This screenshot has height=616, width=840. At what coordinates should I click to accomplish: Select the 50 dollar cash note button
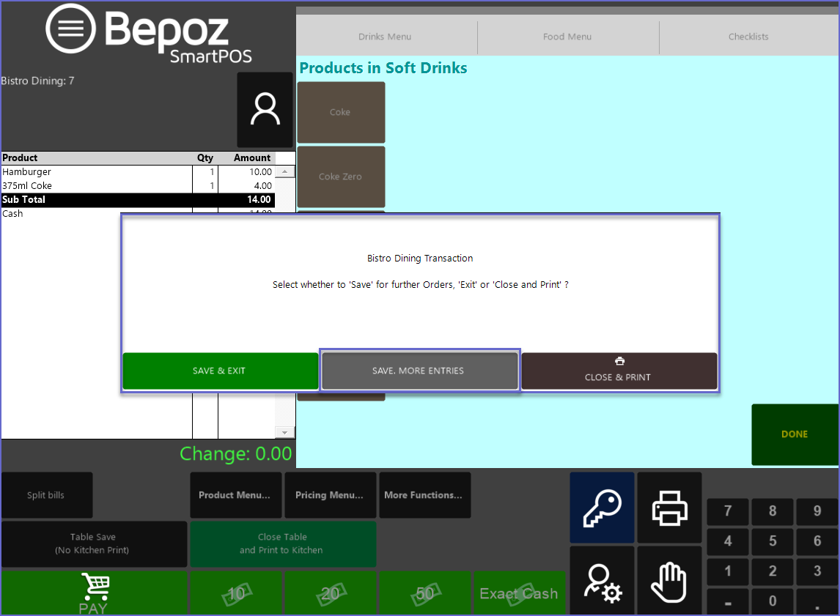(x=425, y=593)
